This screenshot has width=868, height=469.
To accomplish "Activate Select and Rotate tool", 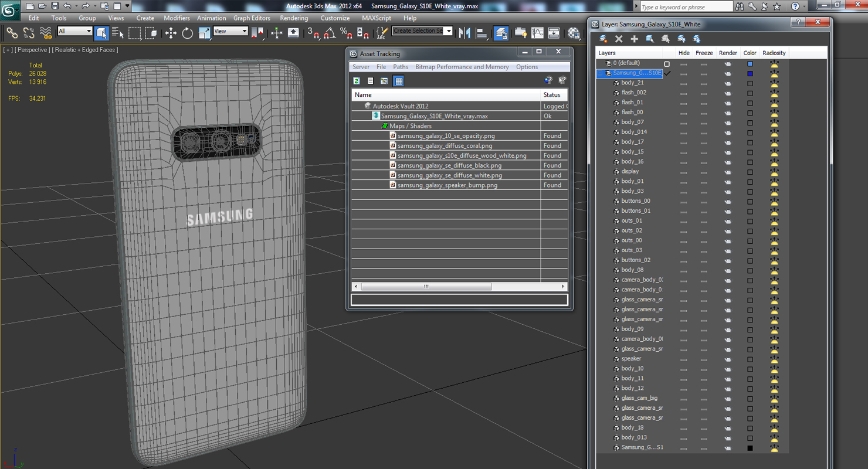I will [188, 33].
